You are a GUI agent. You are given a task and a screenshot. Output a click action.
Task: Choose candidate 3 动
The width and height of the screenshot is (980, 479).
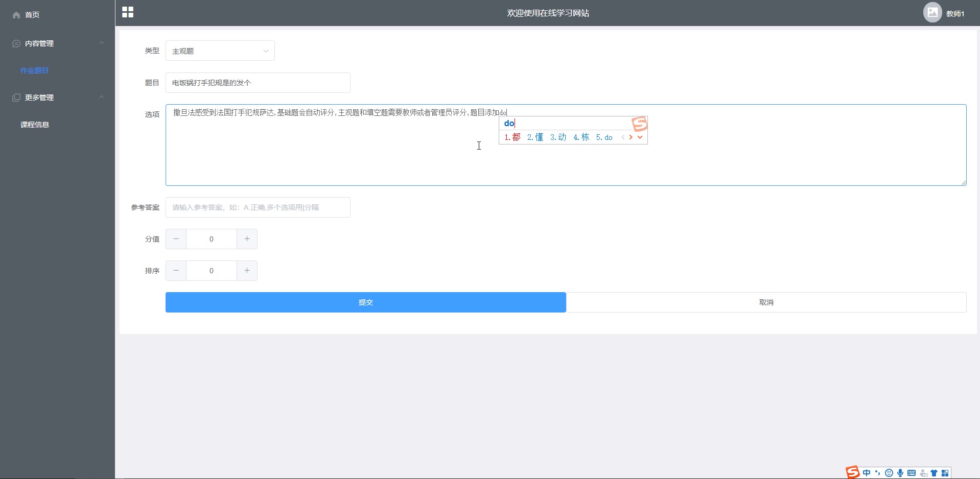(x=558, y=137)
